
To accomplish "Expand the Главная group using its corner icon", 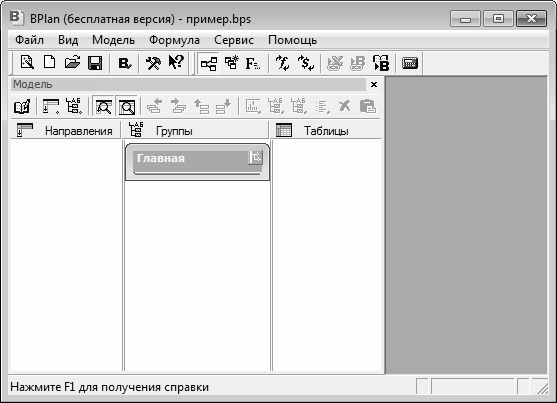I will pos(255,157).
